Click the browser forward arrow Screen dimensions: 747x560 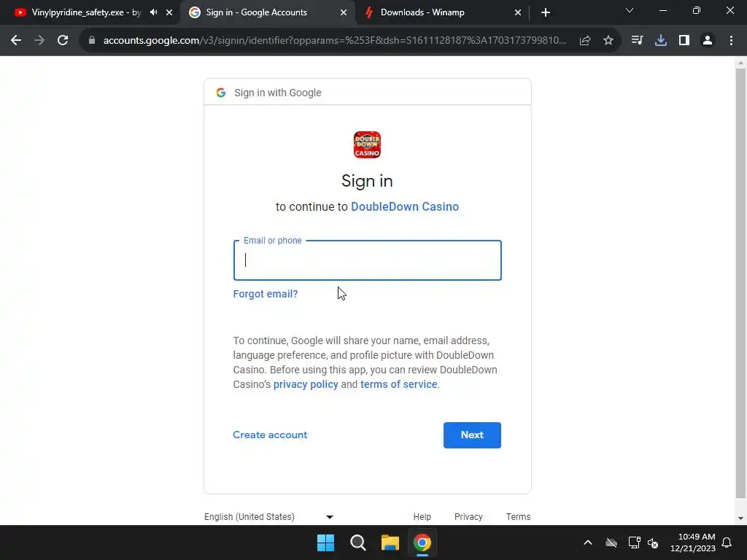click(x=39, y=41)
